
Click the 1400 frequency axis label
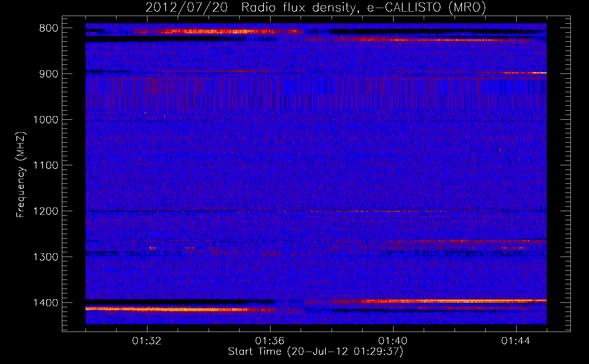46,303
